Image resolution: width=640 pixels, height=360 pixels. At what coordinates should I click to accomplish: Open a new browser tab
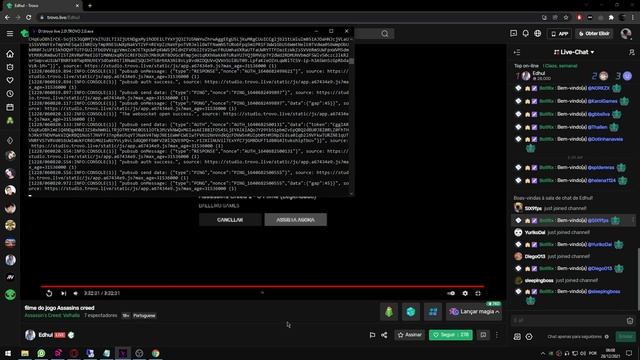[x=90, y=6]
